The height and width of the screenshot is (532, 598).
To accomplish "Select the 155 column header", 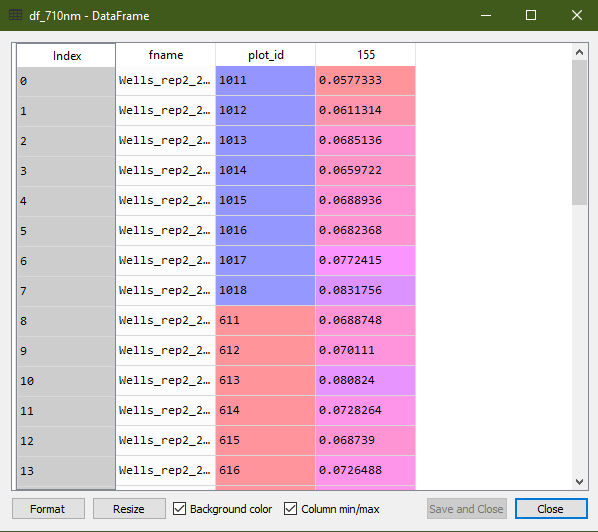I will coord(365,55).
